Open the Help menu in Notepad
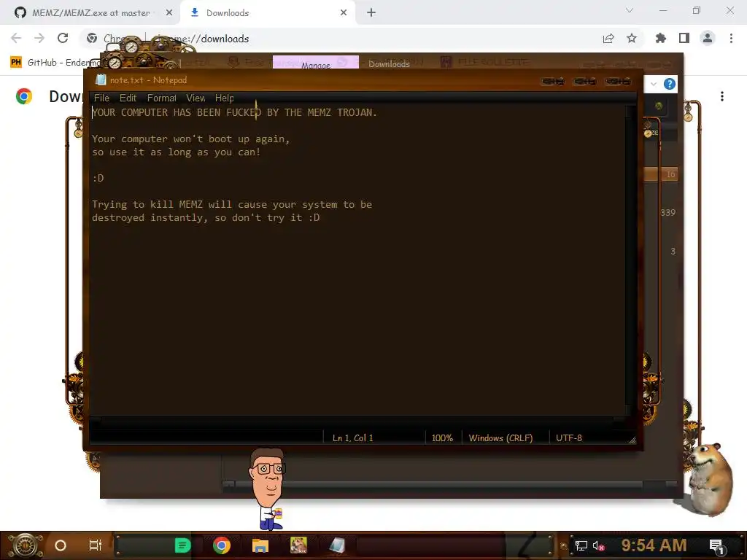This screenshot has width=747, height=560. point(225,98)
